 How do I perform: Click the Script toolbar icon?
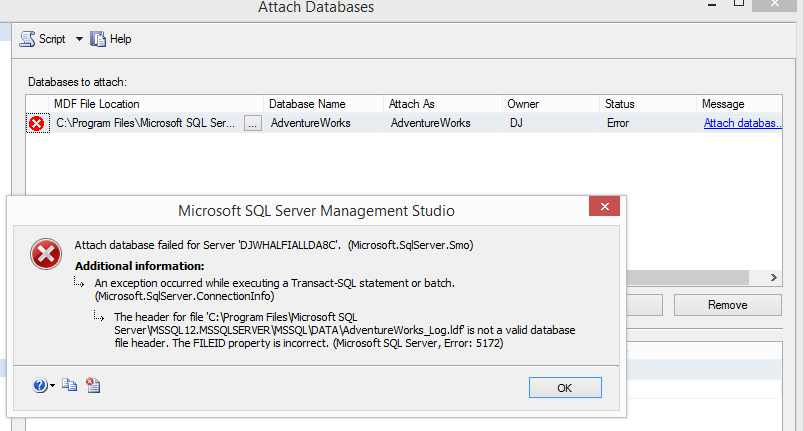[27, 39]
